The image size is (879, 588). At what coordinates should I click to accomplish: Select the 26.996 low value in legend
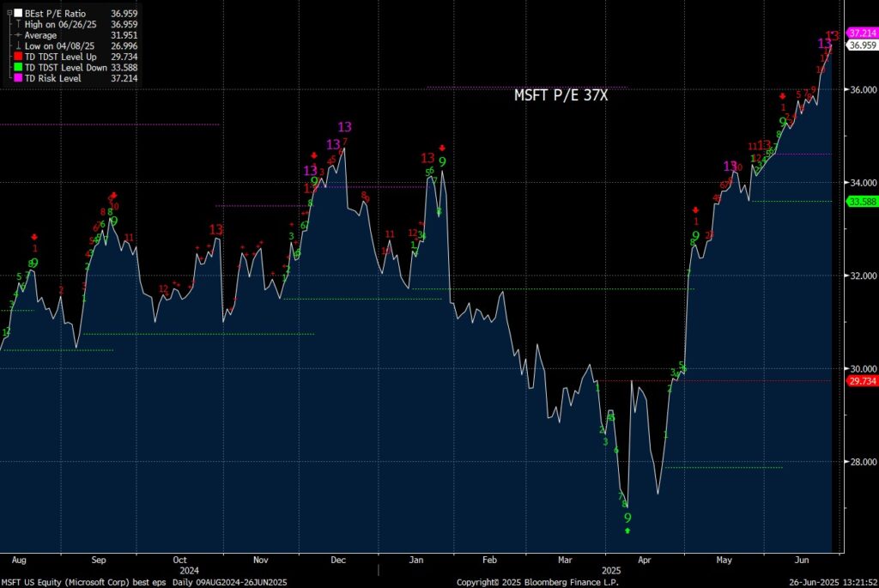[124, 46]
